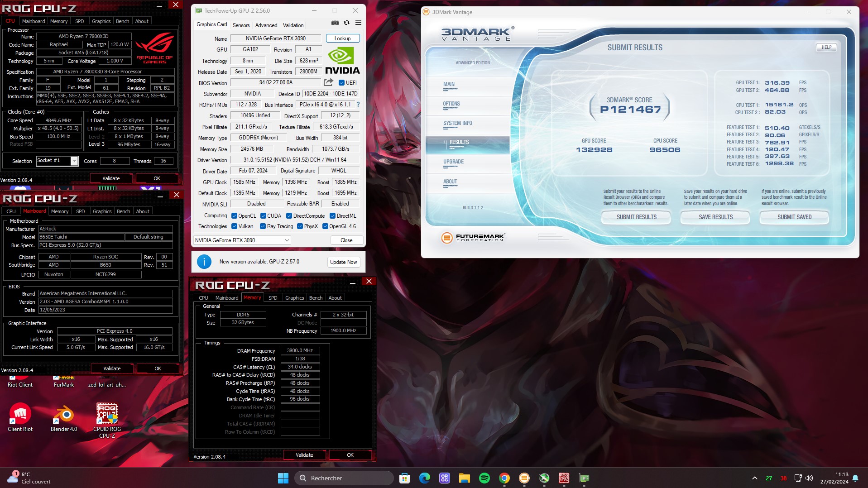Toggle the CUDA checkbox

coord(263,216)
